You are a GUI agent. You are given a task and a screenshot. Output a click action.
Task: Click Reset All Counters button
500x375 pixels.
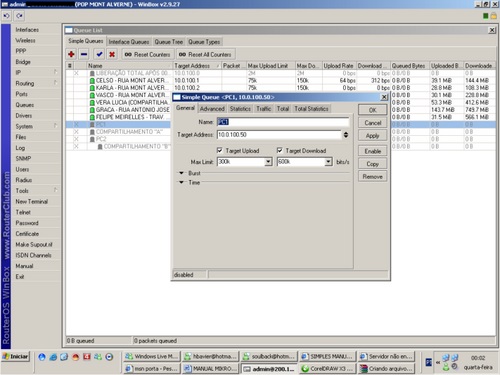pos(205,54)
